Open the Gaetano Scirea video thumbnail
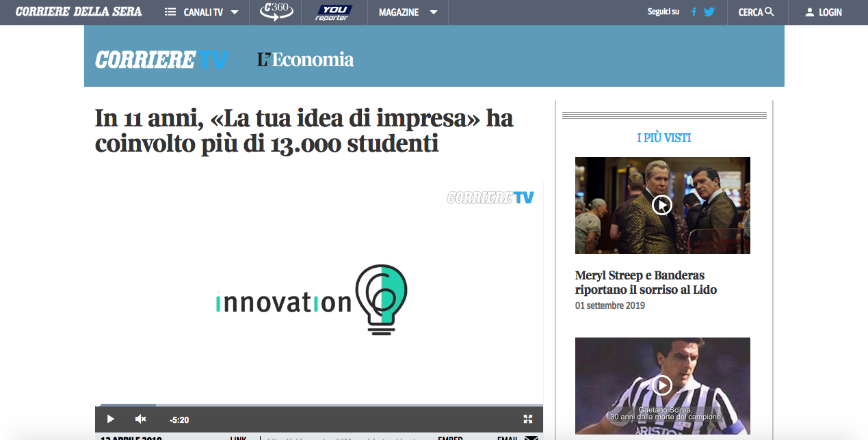 pyautogui.click(x=663, y=386)
